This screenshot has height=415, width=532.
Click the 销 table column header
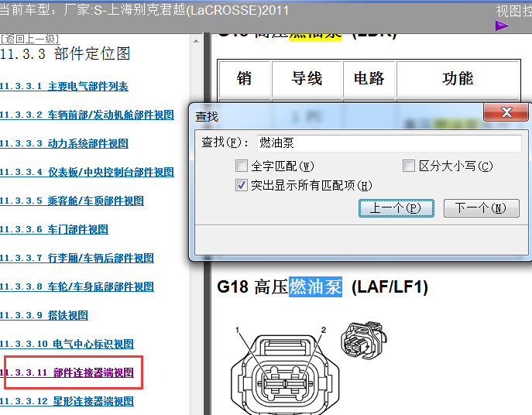tap(244, 79)
